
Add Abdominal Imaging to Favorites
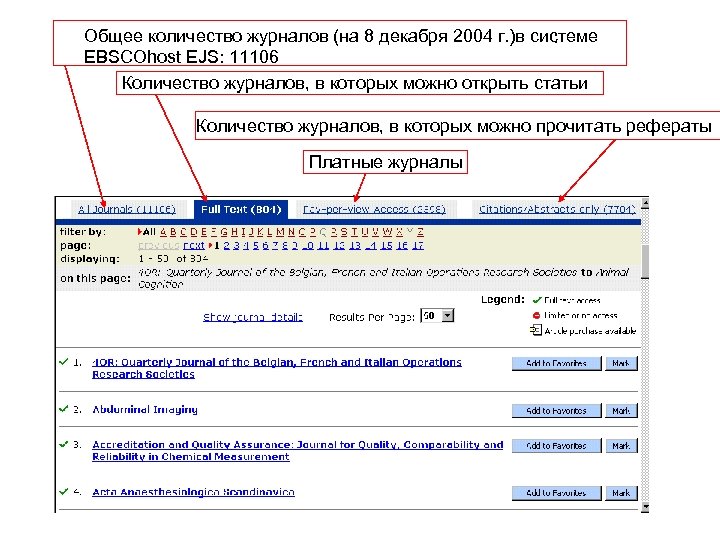pos(557,411)
